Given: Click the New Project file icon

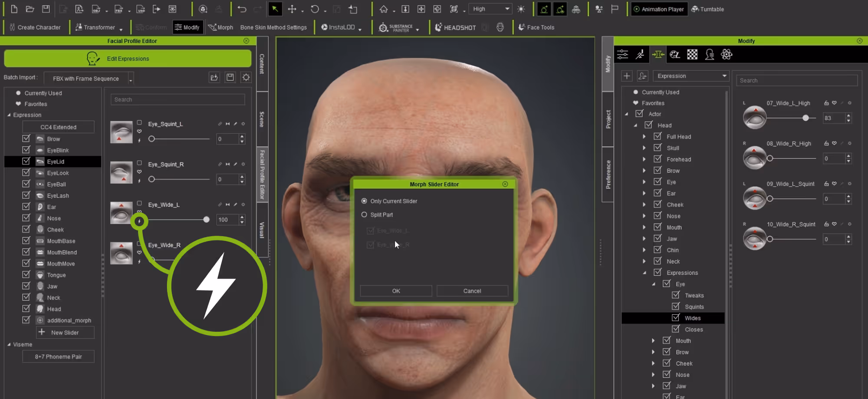Looking at the screenshot, I should [14, 9].
